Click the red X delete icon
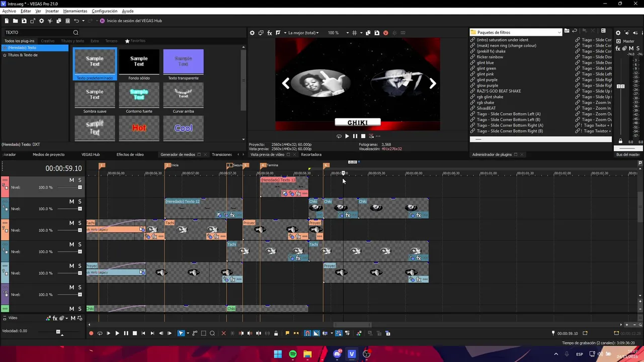This screenshot has width=644, height=362. pos(224,333)
